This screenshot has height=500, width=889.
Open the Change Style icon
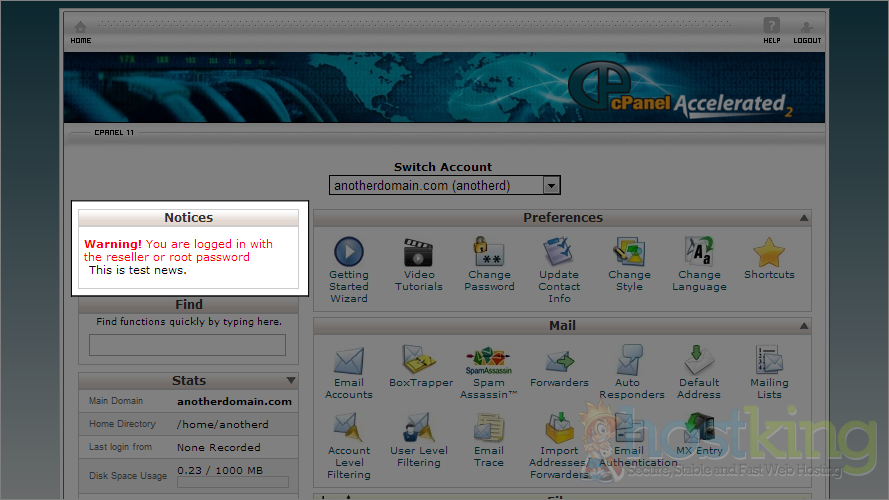click(629, 252)
